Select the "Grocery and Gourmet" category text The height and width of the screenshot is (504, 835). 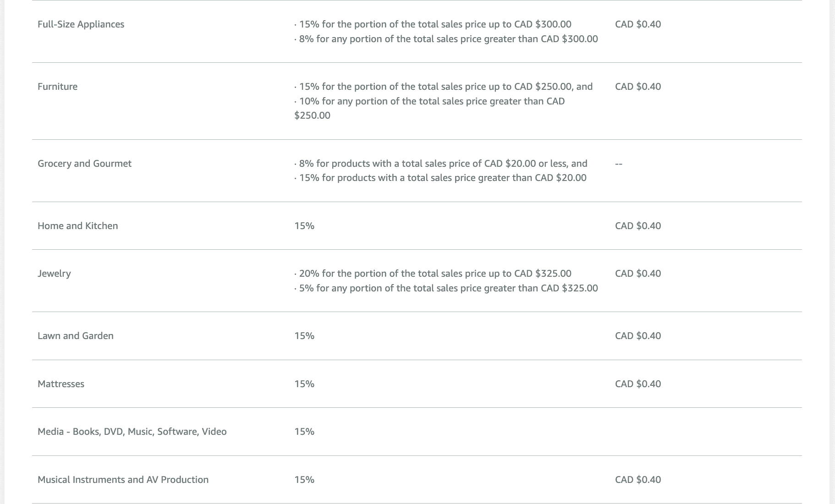pos(84,164)
